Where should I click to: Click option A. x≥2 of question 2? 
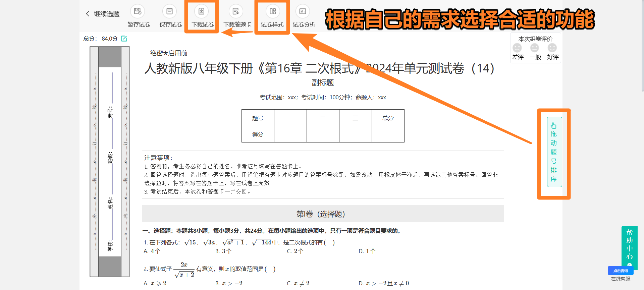click(155, 284)
